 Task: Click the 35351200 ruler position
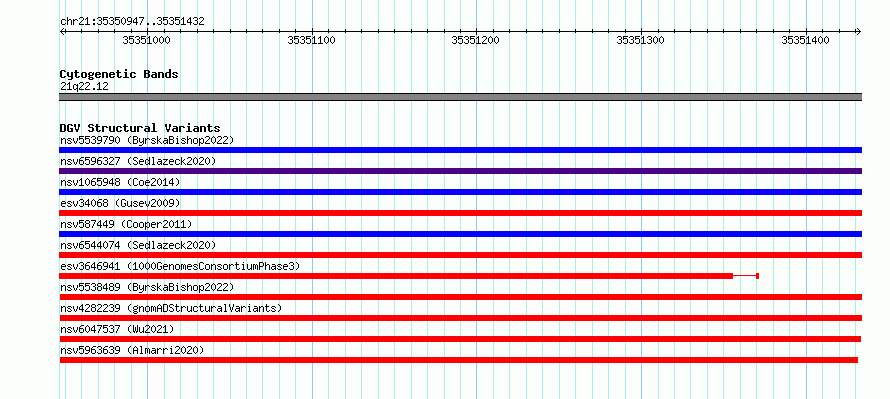point(476,40)
